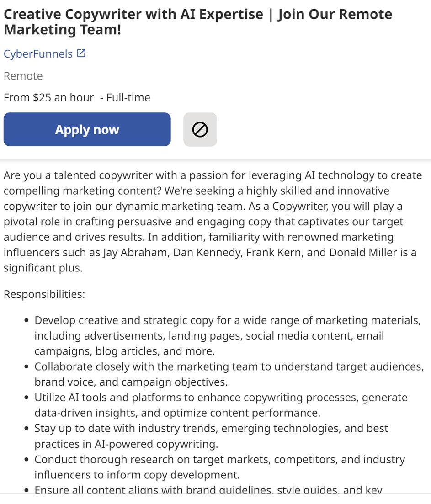Click the external link icon beside CyberFunnels

pos(81,53)
